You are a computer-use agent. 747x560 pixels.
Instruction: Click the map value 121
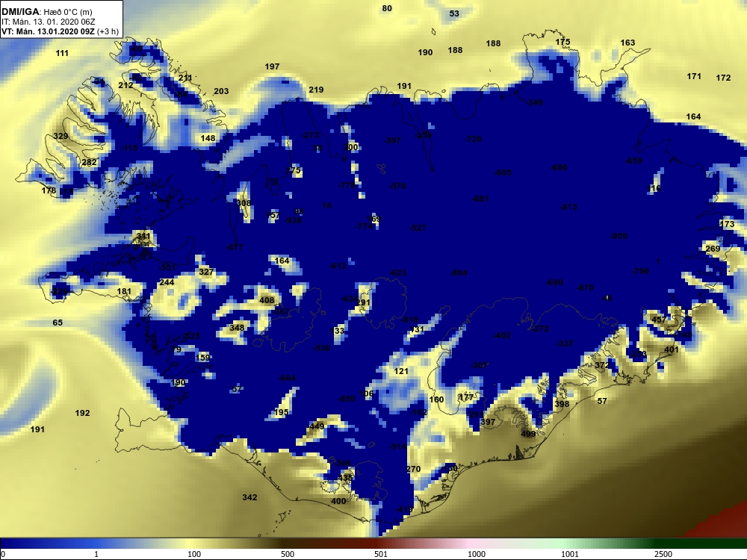401,371
